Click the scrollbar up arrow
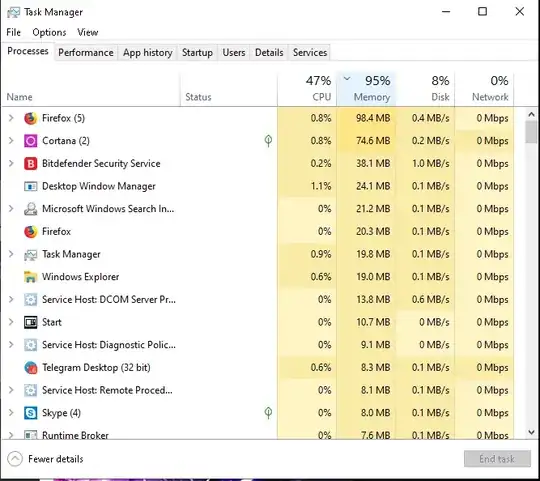Viewport: 540px width, 481px height. pyautogui.click(x=531, y=114)
